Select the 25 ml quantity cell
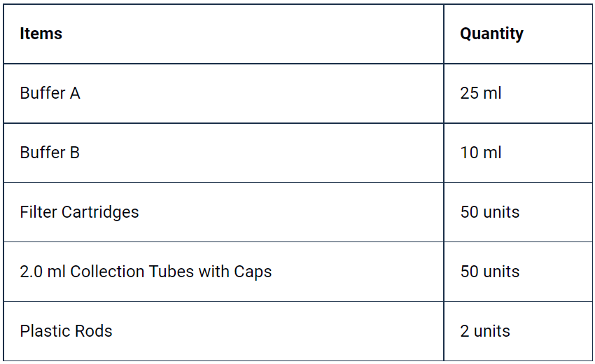The image size is (595, 364). pyautogui.click(x=518, y=93)
